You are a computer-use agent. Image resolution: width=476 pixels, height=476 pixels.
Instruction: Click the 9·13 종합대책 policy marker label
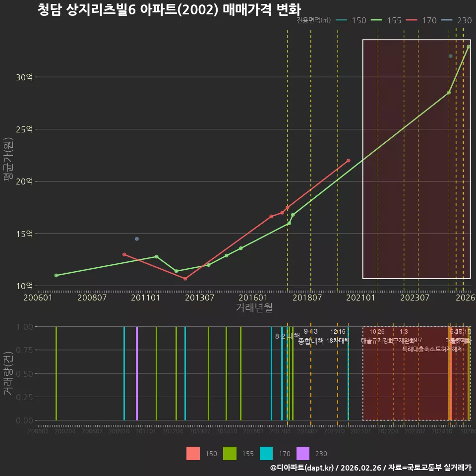coord(311,336)
